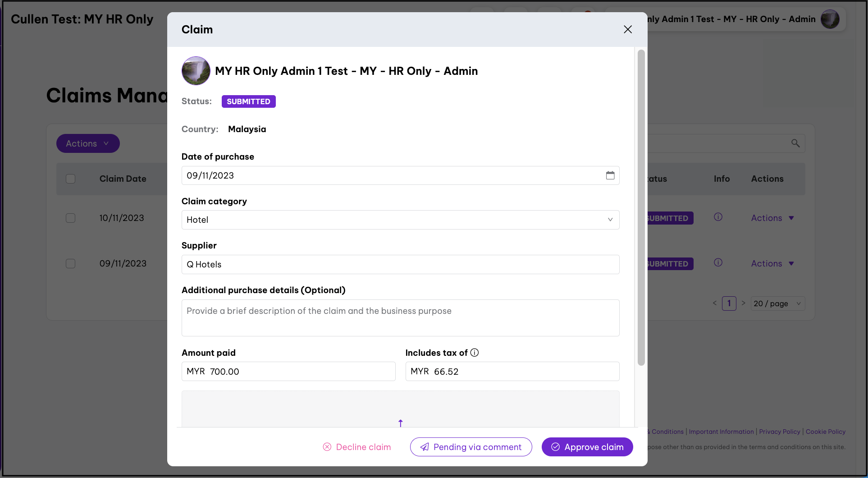Click the claimant avatar in the Claim dialog

coord(196,71)
